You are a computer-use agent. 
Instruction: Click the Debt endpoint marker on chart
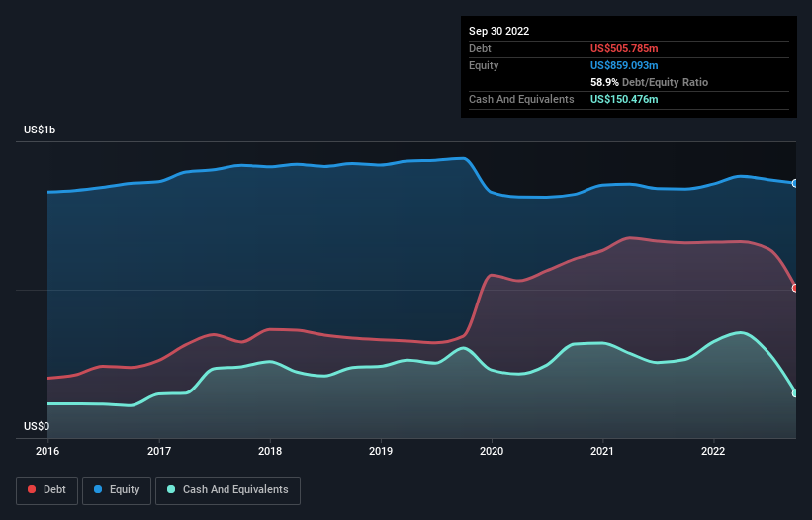click(795, 288)
